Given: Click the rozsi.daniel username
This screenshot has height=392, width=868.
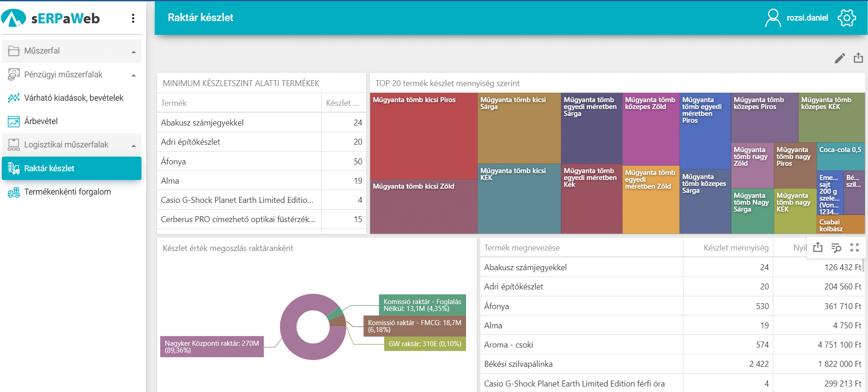Looking at the screenshot, I should tap(807, 18).
